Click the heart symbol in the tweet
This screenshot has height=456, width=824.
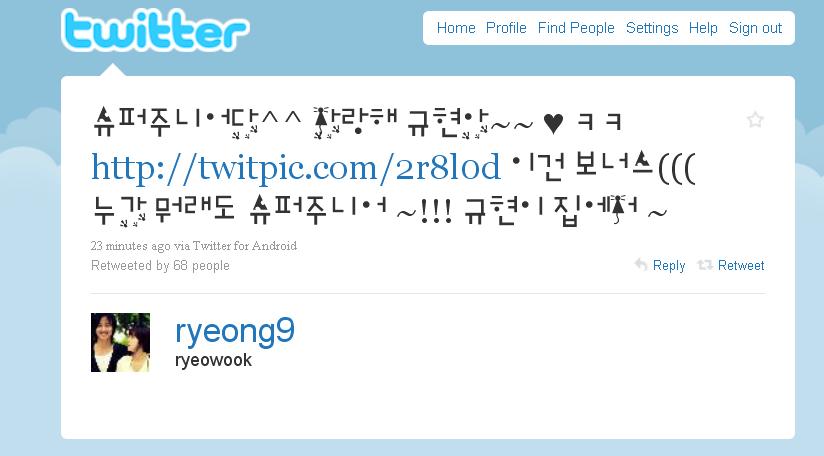point(553,123)
